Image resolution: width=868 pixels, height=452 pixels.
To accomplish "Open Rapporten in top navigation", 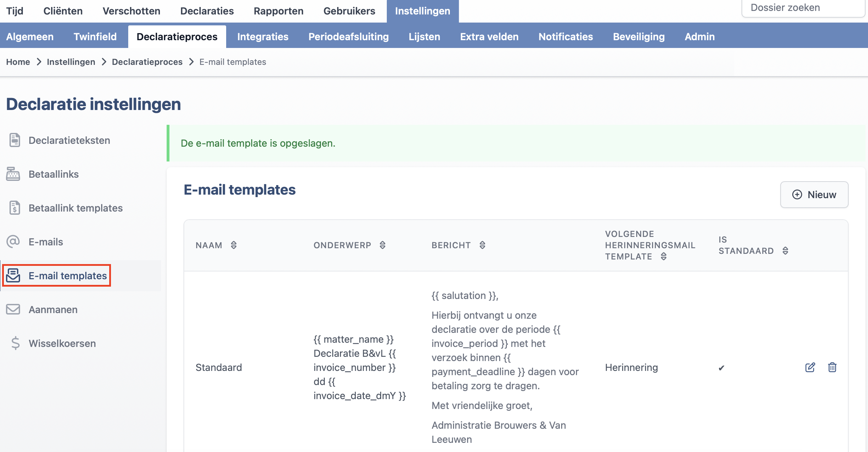I will click(x=279, y=11).
